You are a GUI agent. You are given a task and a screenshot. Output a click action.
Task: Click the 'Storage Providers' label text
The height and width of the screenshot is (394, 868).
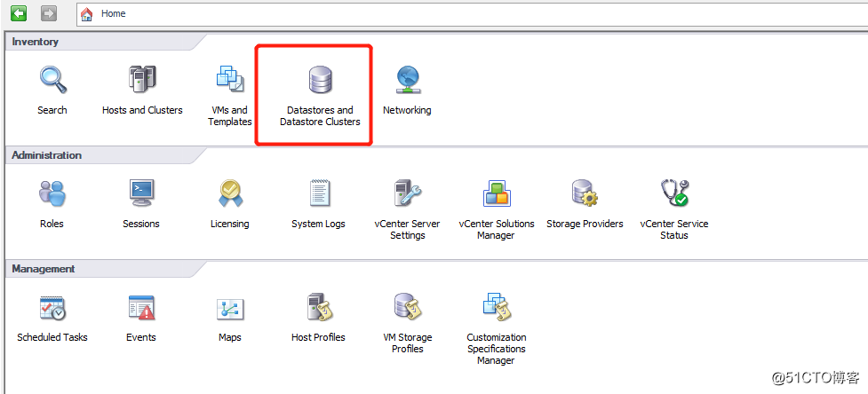(585, 224)
